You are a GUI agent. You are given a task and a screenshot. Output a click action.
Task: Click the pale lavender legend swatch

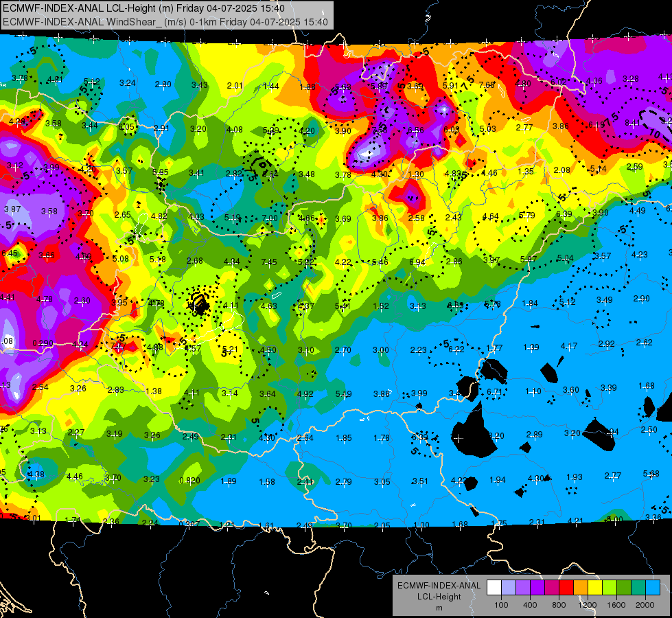(x=508, y=588)
